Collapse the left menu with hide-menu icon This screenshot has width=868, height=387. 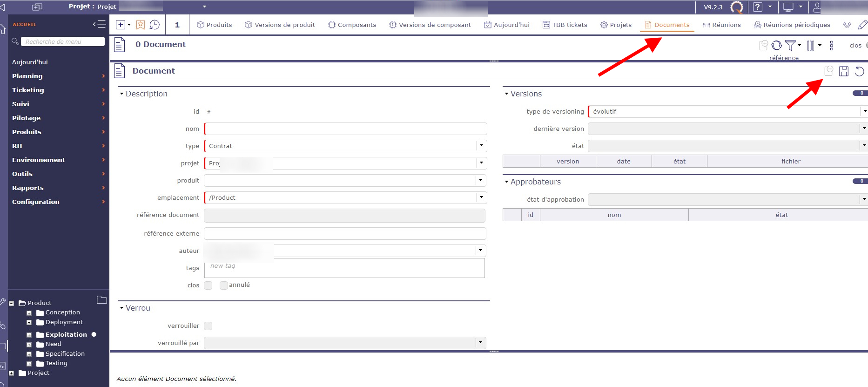[x=99, y=24]
